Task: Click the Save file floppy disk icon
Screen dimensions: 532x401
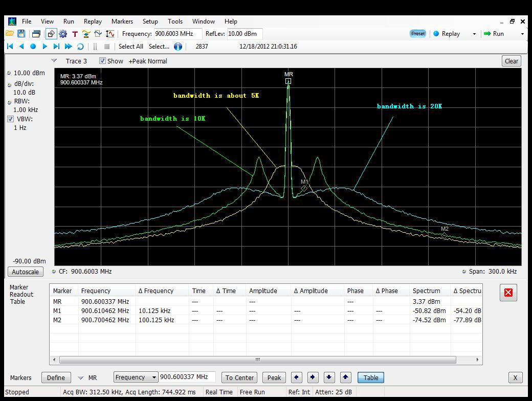Action: 21,34
